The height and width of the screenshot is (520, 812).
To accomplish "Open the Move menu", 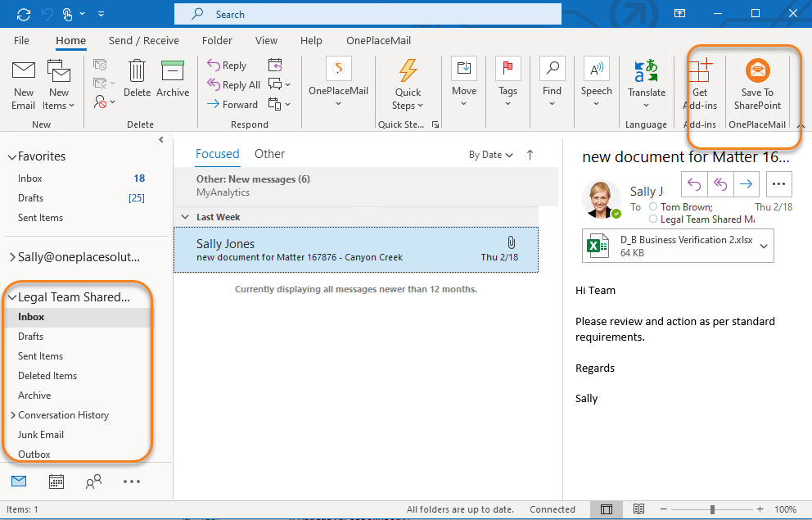I will coord(464,82).
